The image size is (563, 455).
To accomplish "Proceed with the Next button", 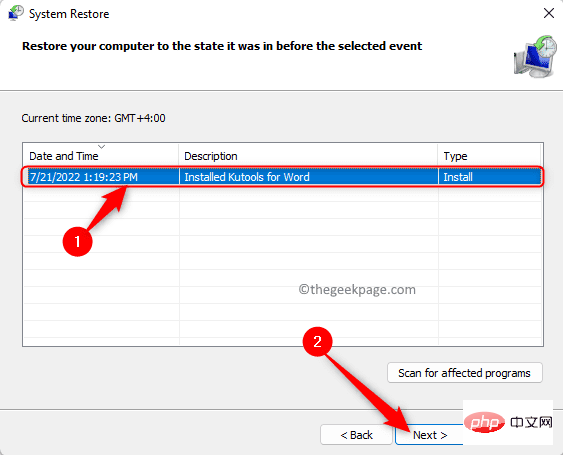I will click(429, 435).
